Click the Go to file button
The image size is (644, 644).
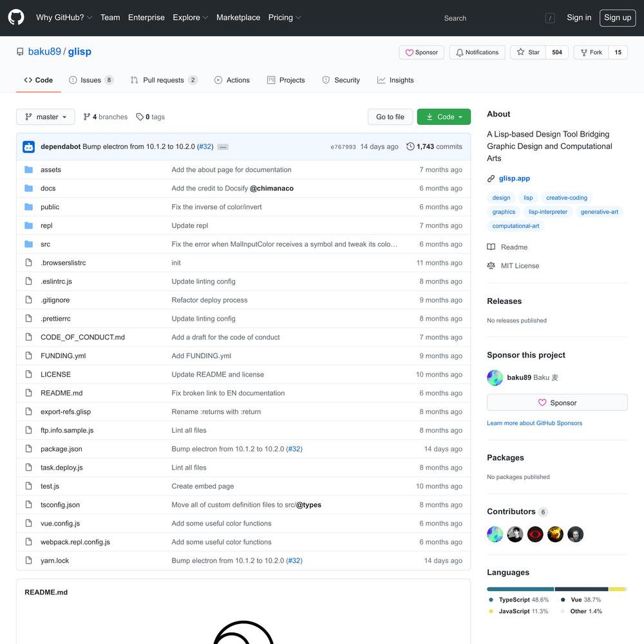390,117
